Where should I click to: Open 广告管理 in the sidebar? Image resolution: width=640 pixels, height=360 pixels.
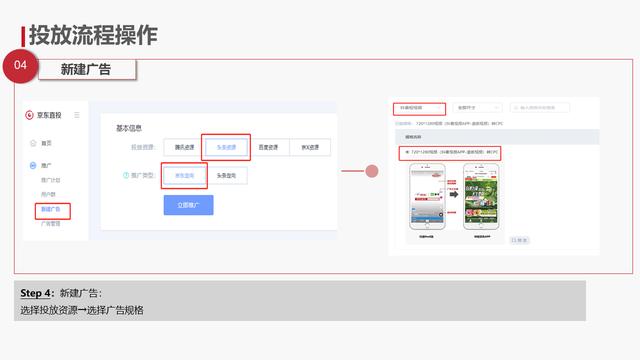tap(51, 224)
